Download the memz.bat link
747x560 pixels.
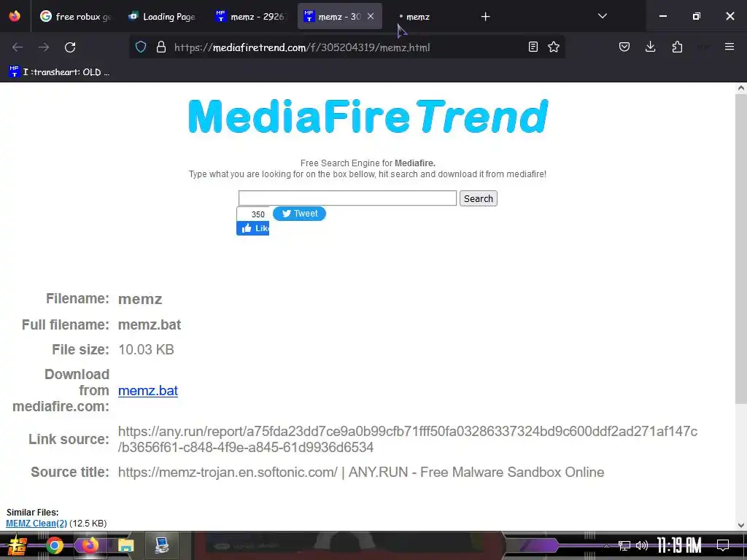[147, 391]
